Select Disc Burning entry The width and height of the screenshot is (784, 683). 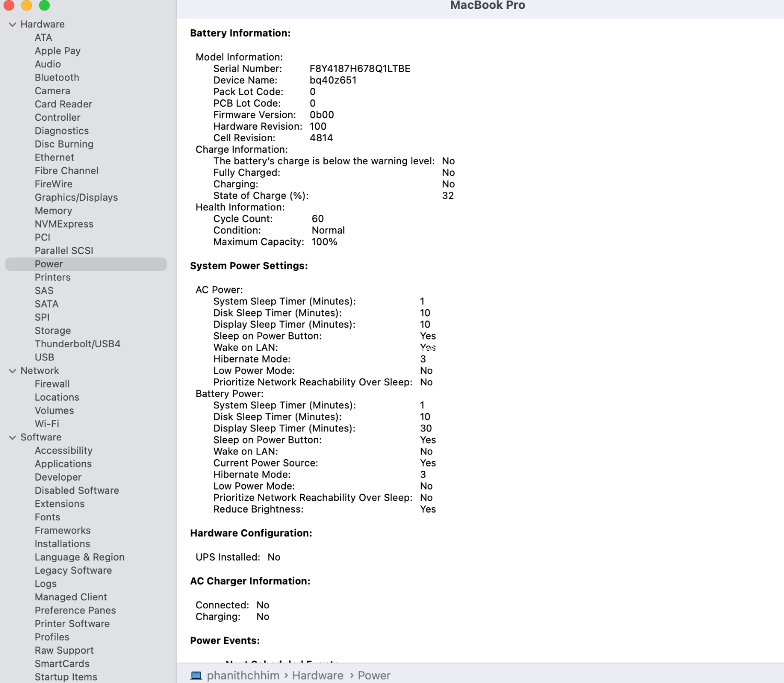click(64, 144)
